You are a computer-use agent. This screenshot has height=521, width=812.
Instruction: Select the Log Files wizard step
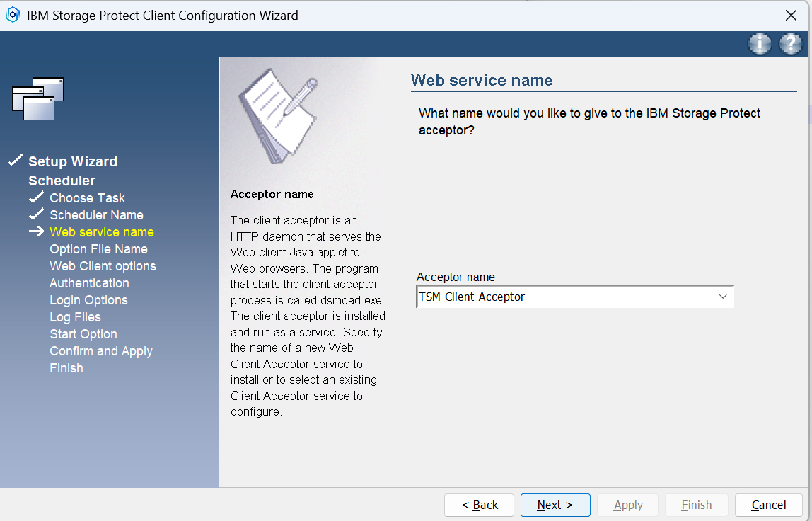click(x=75, y=317)
